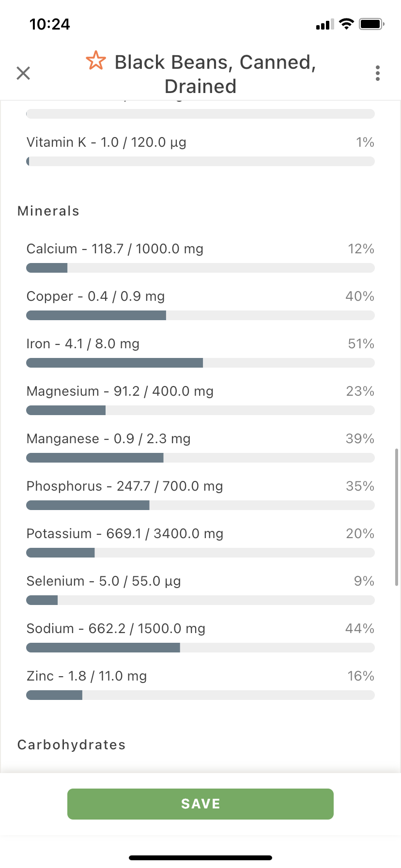Save the Black Beans entry
Viewport: 401px width, 868px height.
click(x=200, y=804)
